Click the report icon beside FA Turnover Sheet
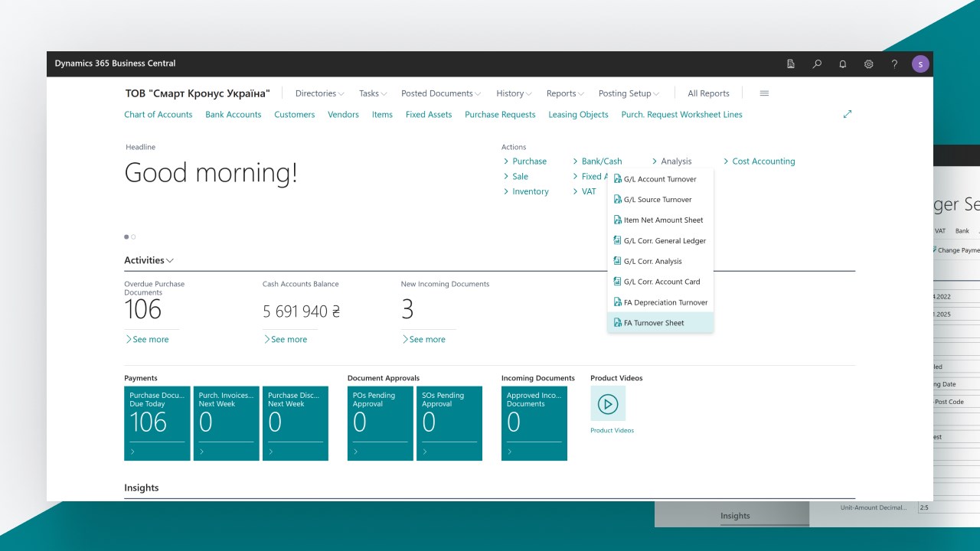980x551 pixels. click(x=618, y=323)
